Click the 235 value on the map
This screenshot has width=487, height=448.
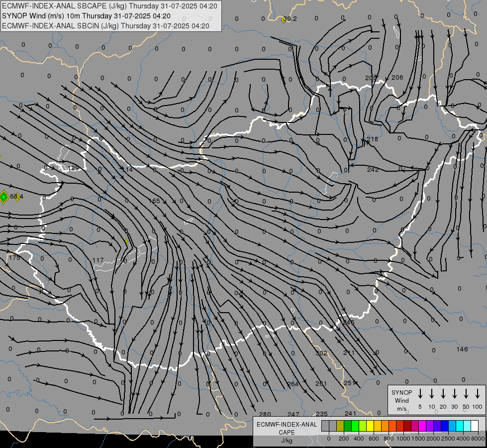coord(322,414)
